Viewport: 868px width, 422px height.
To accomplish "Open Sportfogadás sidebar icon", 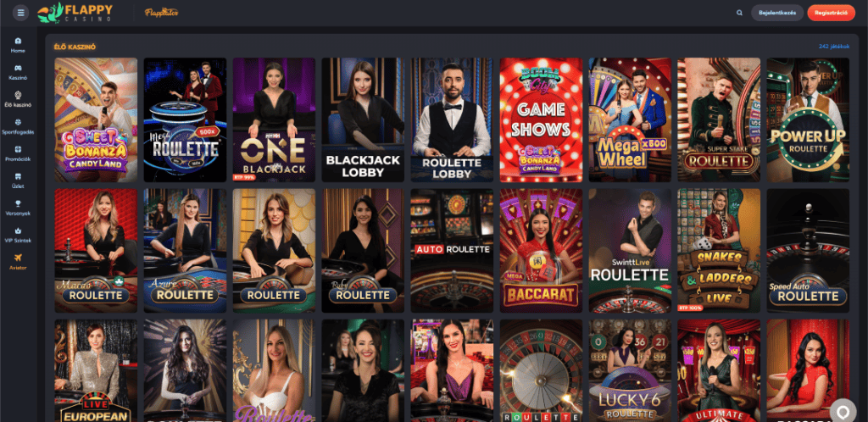I will click(19, 122).
